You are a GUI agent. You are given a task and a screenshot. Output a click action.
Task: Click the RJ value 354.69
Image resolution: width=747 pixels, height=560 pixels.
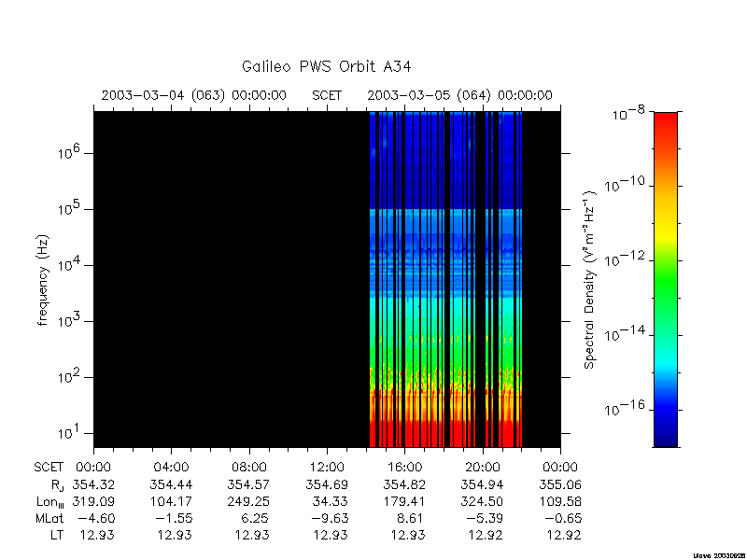coord(327,484)
